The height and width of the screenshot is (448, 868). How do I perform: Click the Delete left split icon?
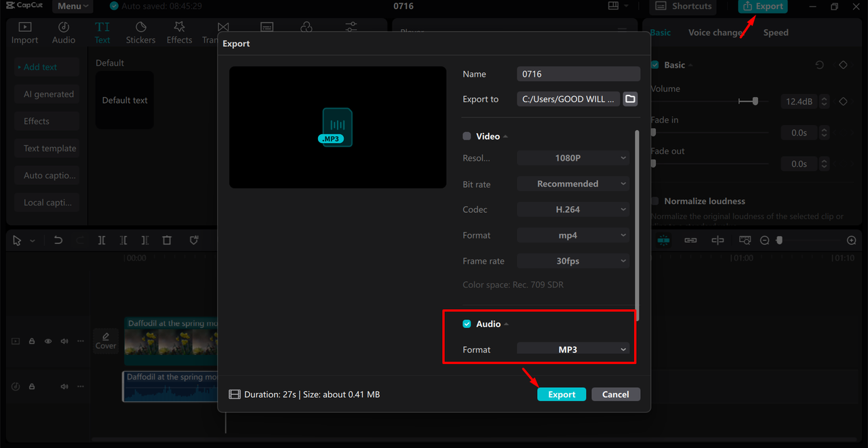coord(123,241)
